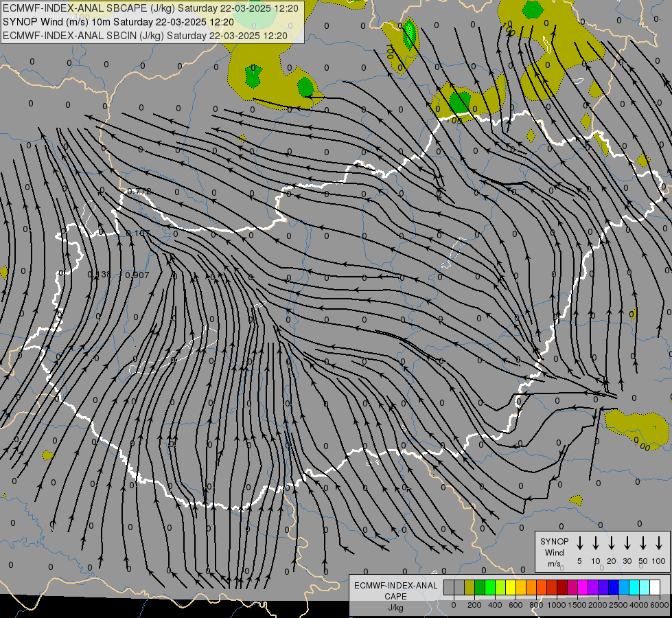Click the SYNOP Wind 10m title line
The height and width of the screenshot is (618, 672).
[118, 22]
